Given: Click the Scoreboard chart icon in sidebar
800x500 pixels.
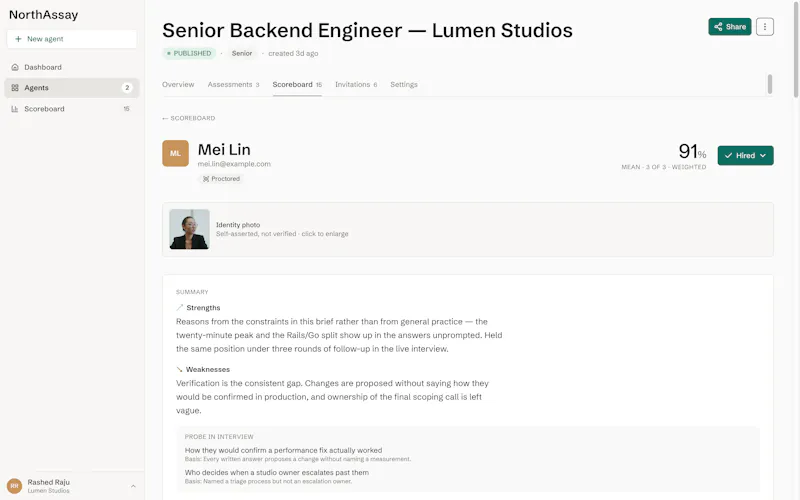Looking at the screenshot, I should tap(15, 109).
